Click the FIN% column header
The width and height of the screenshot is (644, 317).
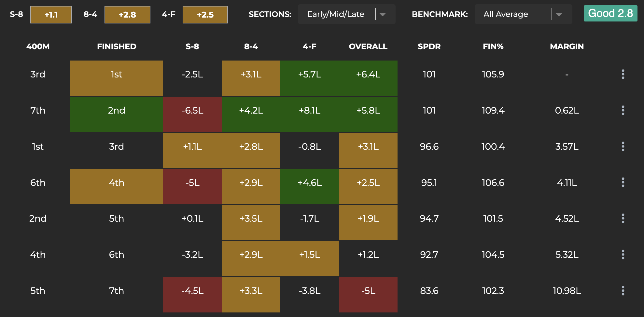point(493,47)
